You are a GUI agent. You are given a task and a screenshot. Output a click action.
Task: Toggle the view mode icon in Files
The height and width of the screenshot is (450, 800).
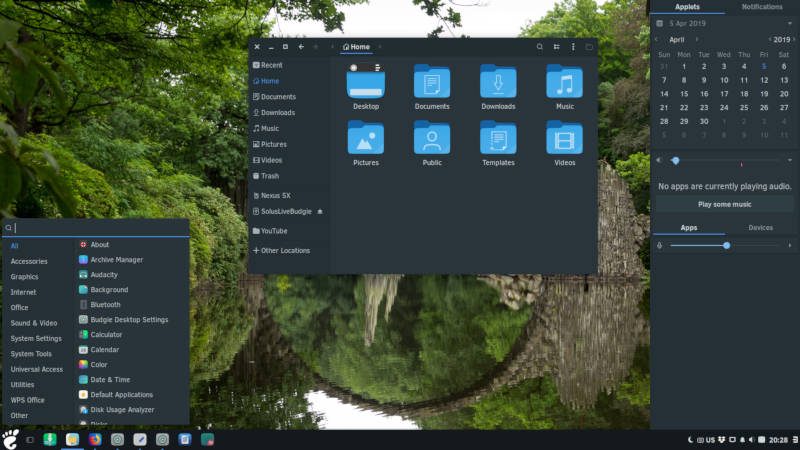(x=557, y=46)
